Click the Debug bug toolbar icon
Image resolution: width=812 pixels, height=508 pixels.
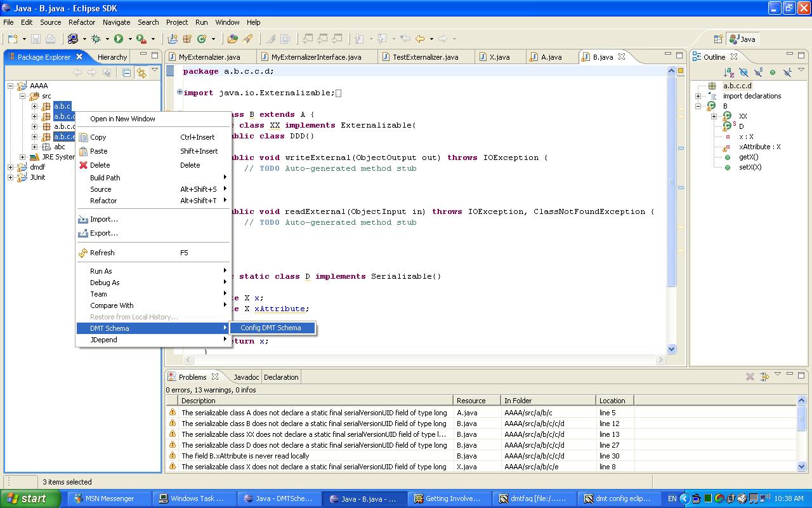96,39
